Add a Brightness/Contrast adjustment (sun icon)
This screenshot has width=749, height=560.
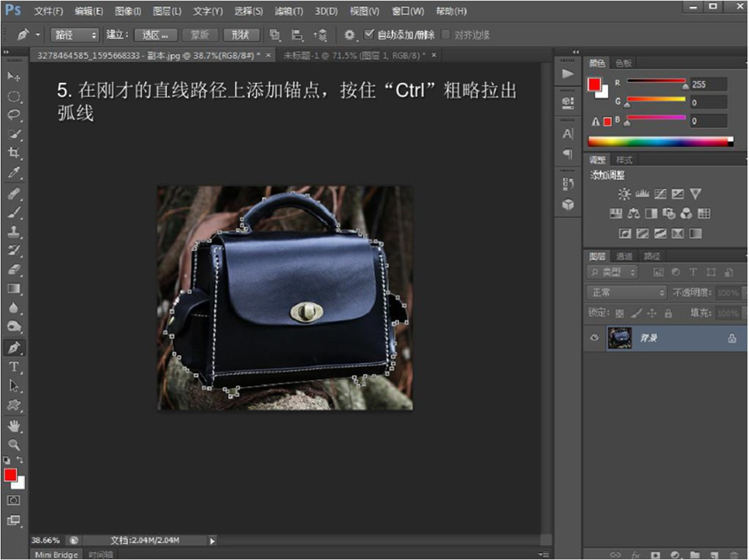[624, 194]
